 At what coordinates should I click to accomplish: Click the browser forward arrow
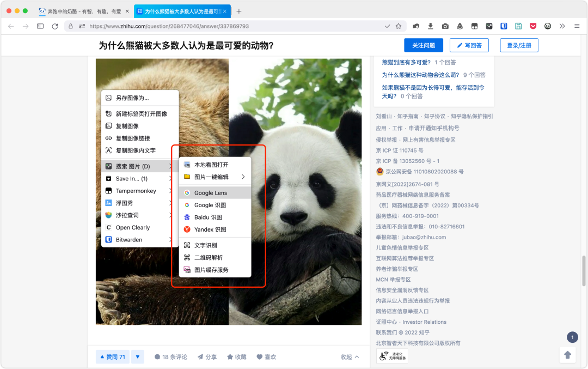[x=26, y=26]
